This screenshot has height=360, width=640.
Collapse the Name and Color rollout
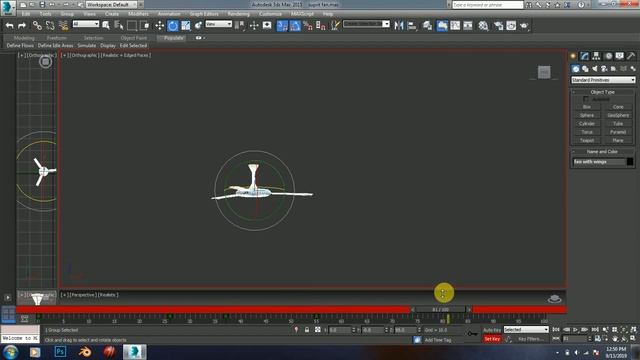tap(602, 151)
